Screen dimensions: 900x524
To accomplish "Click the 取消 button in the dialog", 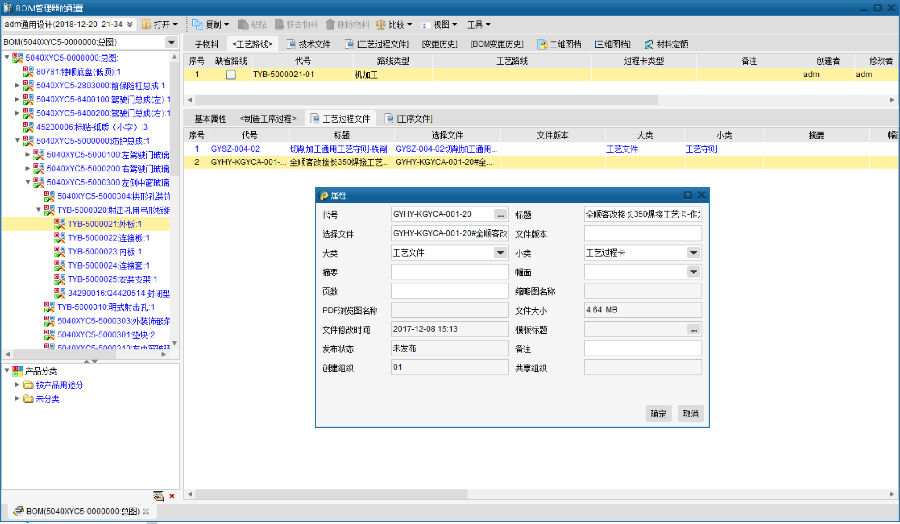I will click(x=690, y=413).
